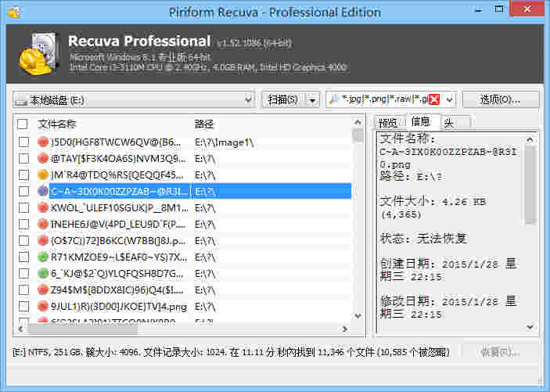Click the info panel scrollbar down arrow
This screenshot has width=550, height=392.
click(530, 327)
